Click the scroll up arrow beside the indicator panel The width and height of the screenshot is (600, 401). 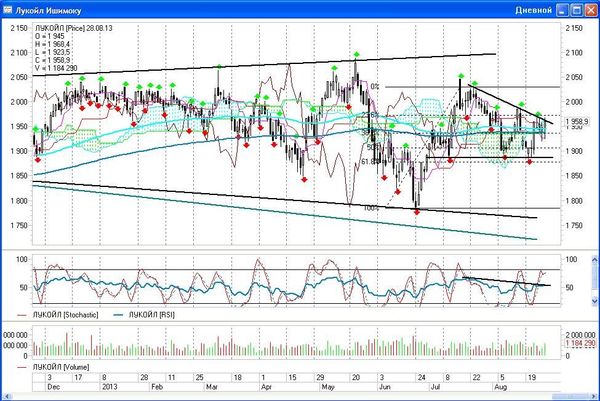pos(594,260)
